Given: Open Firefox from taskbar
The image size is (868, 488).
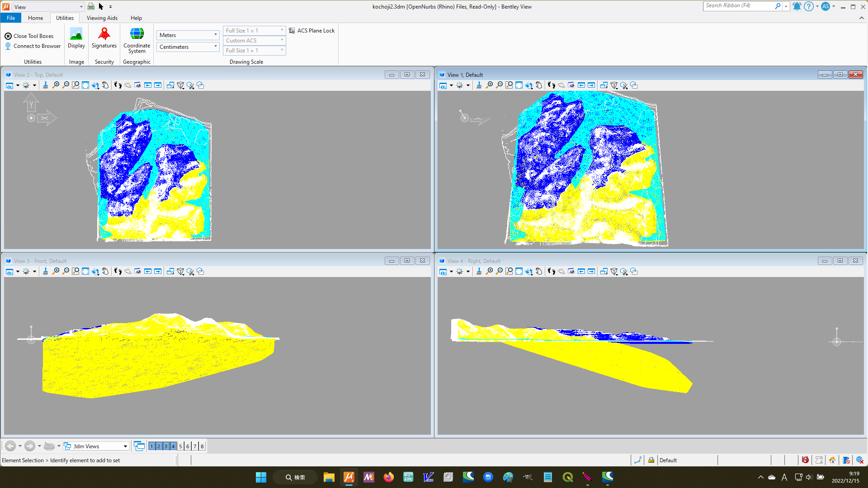Looking at the screenshot, I should (388, 477).
